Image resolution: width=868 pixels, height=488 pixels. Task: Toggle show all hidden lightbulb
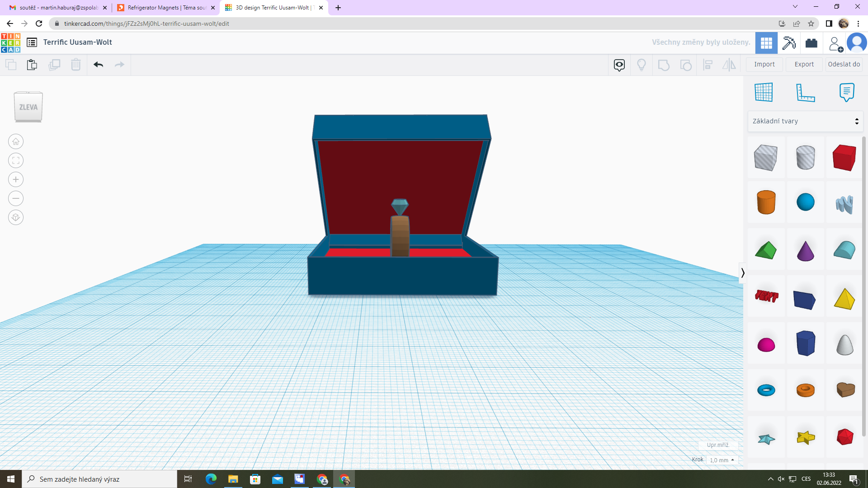coord(641,65)
